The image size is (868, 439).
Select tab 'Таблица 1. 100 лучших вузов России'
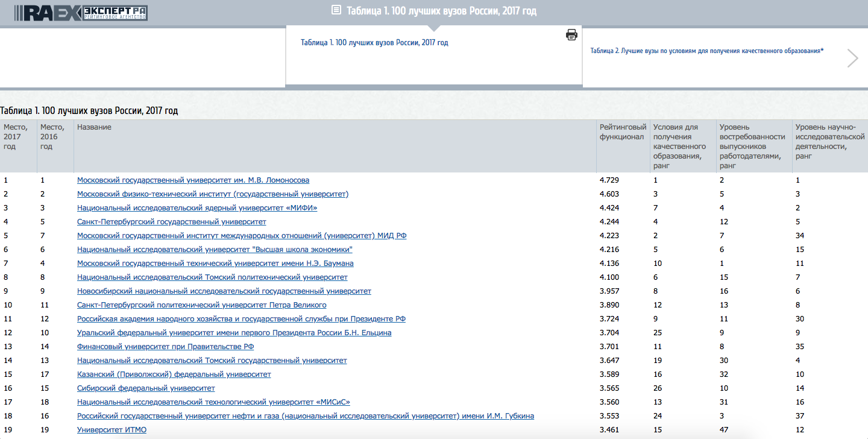374,43
